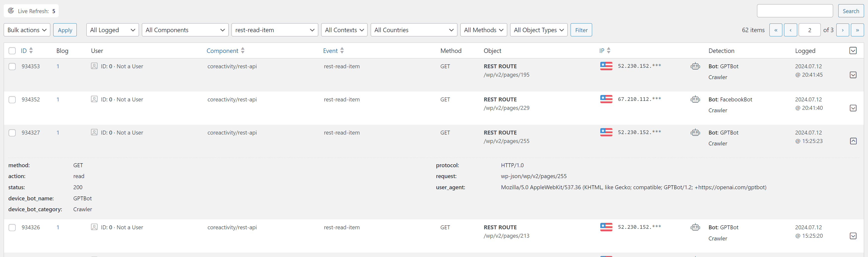Toggle all rows expander in table header
This screenshot has width=868, height=257.
click(853, 50)
